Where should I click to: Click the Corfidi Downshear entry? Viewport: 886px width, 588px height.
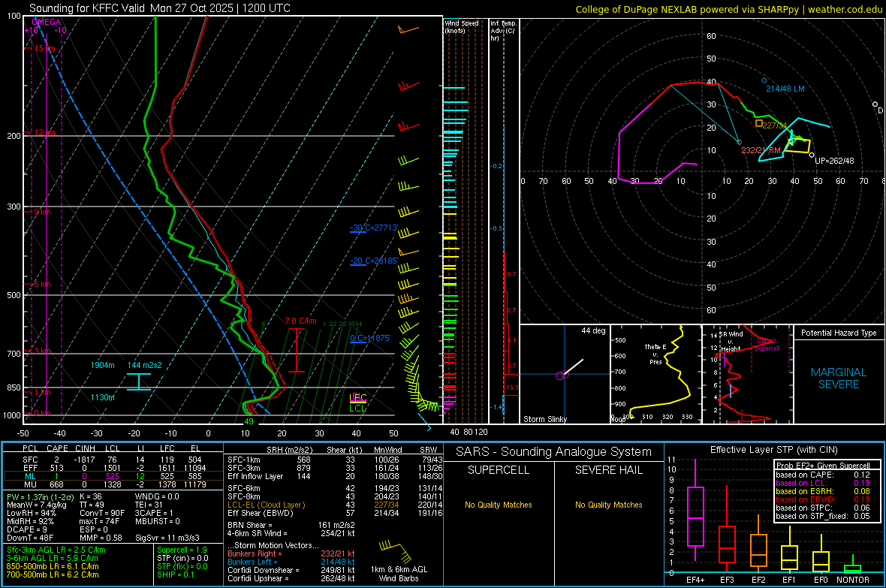[x=291, y=570]
